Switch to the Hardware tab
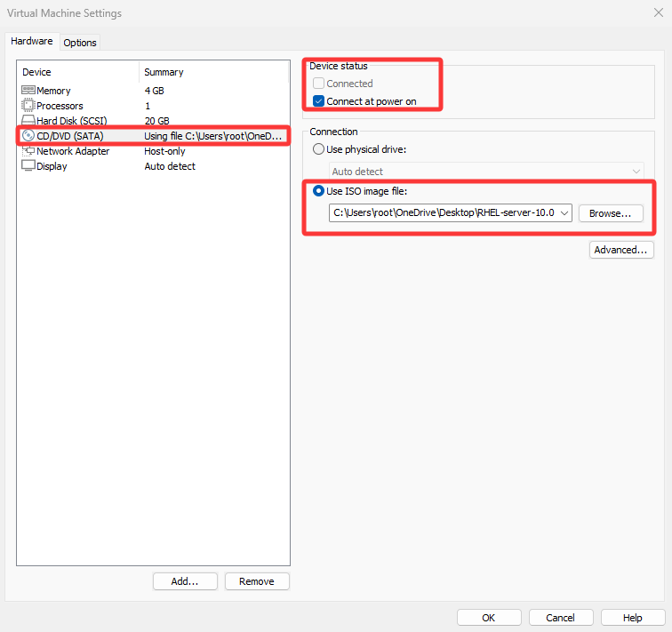 click(x=32, y=42)
